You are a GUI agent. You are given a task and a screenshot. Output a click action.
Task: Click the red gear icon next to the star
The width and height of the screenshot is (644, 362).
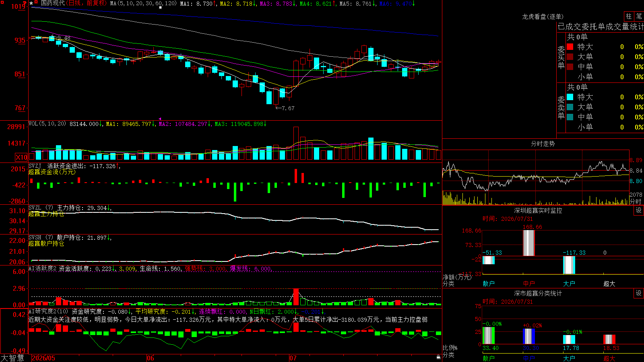click(x=36, y=3)
